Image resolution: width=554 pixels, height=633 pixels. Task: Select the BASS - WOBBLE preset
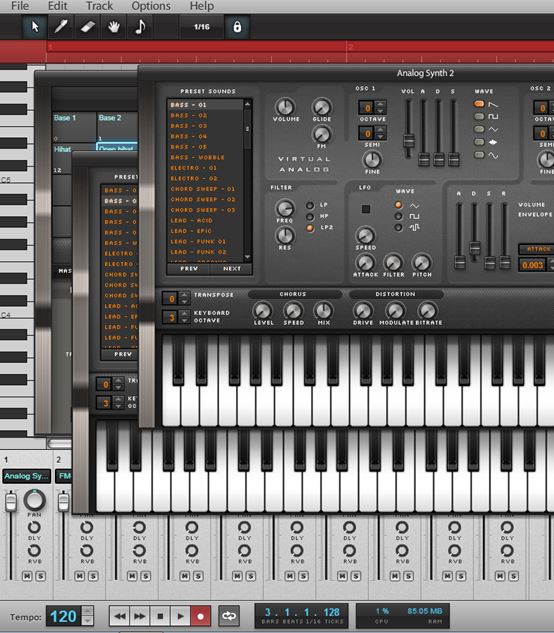tap(197, 157)
